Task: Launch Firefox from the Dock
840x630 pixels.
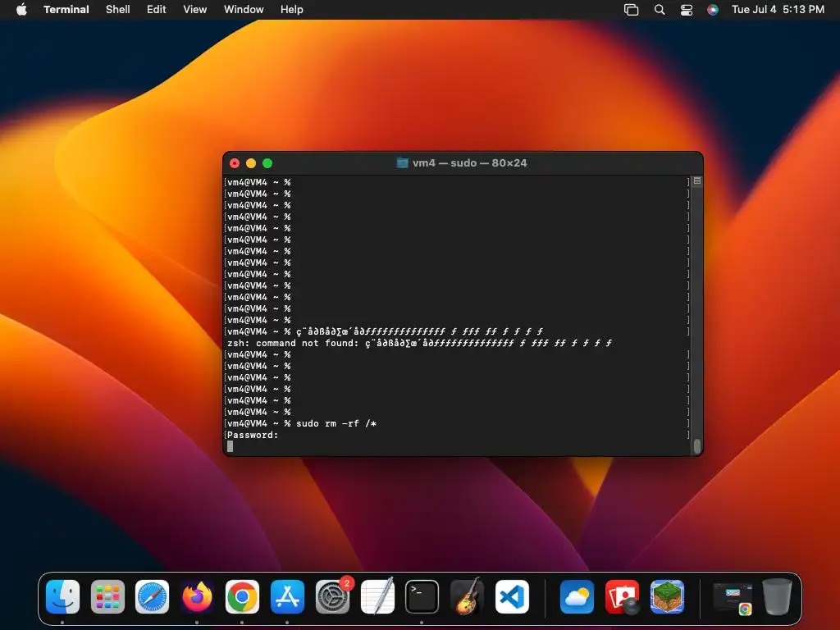Action: pos(197,596)
